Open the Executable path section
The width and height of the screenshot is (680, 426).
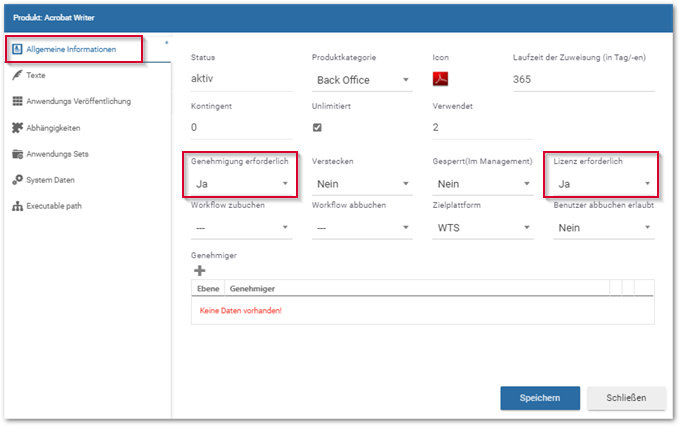[x=54, y=206]
